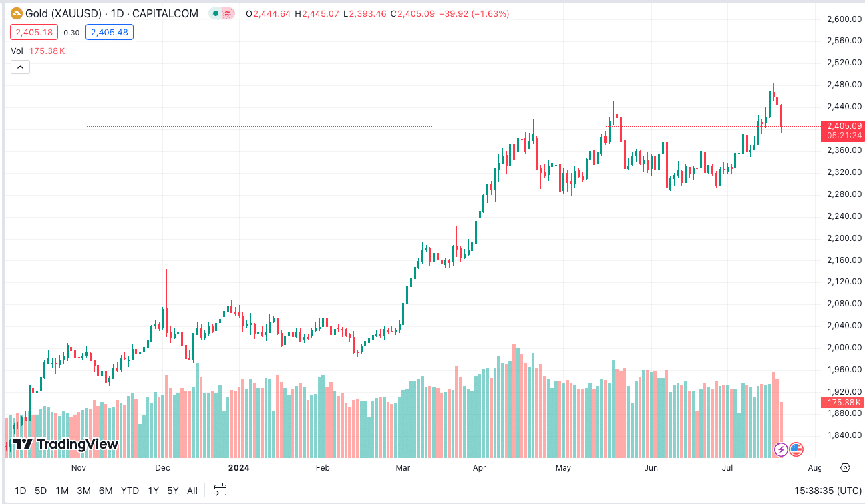Click the May label on time axis
The height and width of the screenshot is (504, 865).
coord(563,468)
